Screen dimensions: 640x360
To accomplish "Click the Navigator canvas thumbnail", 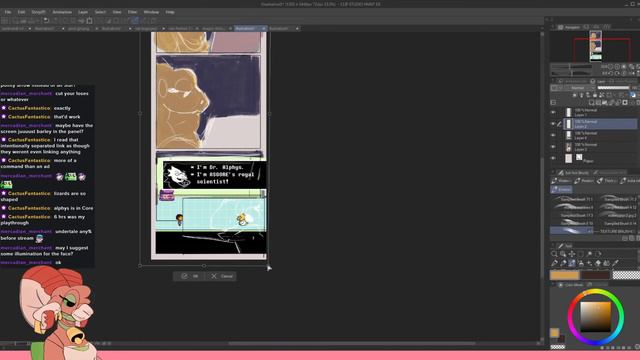I will 596,45.
